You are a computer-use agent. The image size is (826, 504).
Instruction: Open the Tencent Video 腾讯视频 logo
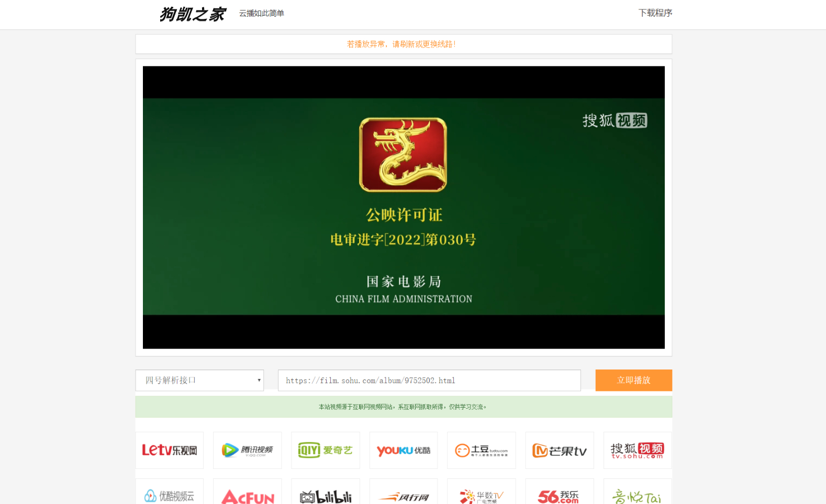[x=248, y=450]
